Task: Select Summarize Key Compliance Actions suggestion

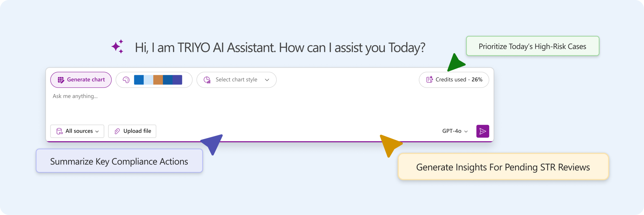Action: point(119,161)
